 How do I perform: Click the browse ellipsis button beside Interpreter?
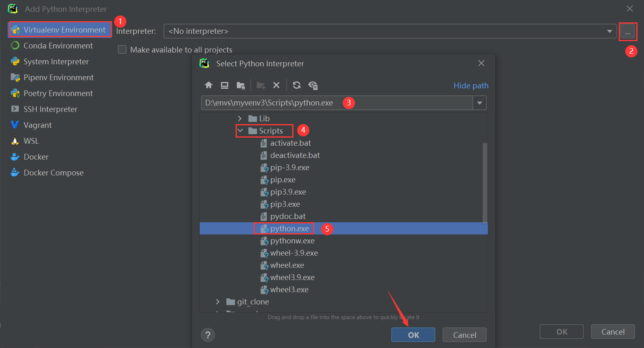coord(628,31)
